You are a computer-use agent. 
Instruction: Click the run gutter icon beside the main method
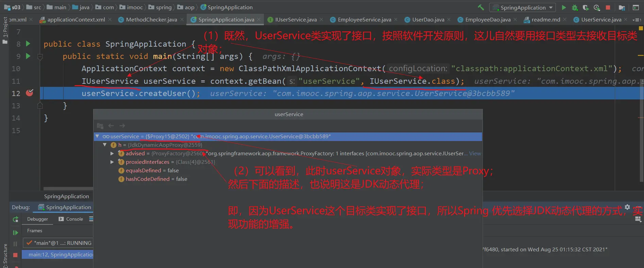(x=28, y=56)
